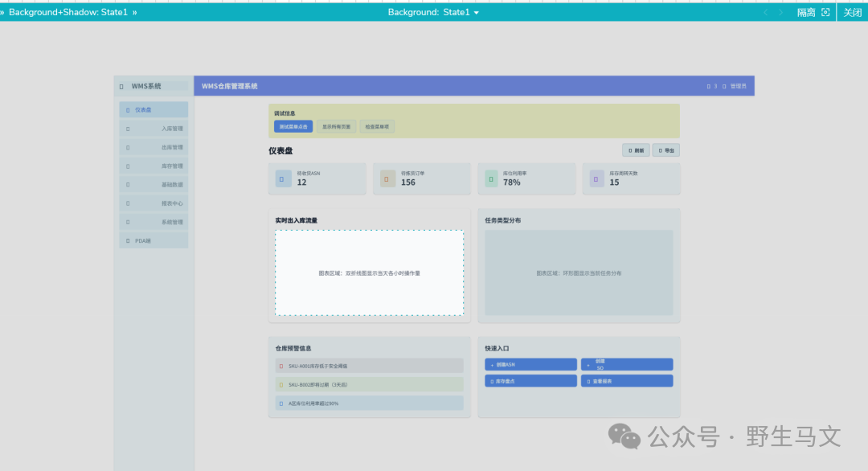The width and height of the screenshot is (868, 471).
Task: Go to 报表中心 in the sidebar
Action: (x=154, y=203)
